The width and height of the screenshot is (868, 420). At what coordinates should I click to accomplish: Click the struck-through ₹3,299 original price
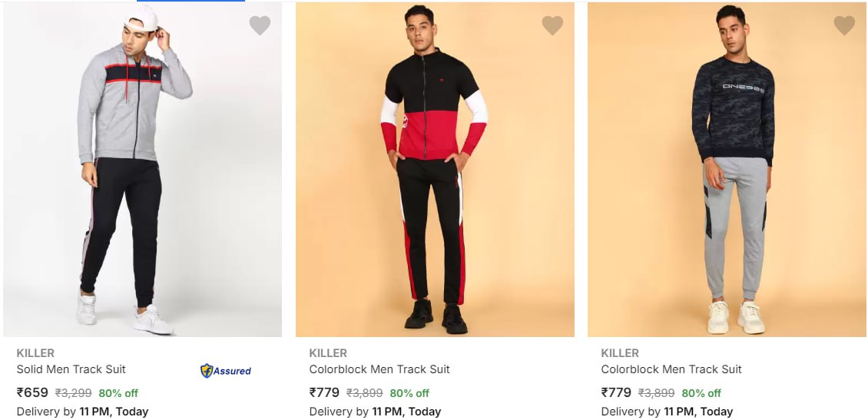coord(73,393)
